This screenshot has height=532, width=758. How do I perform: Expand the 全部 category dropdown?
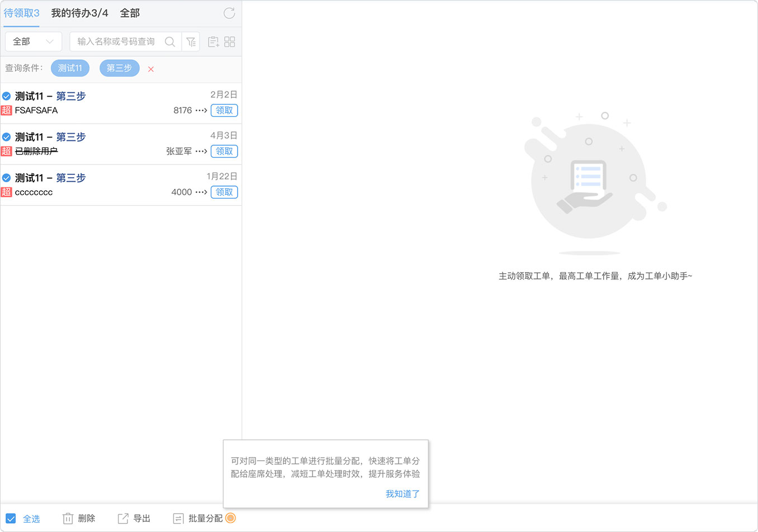[34, 42]
